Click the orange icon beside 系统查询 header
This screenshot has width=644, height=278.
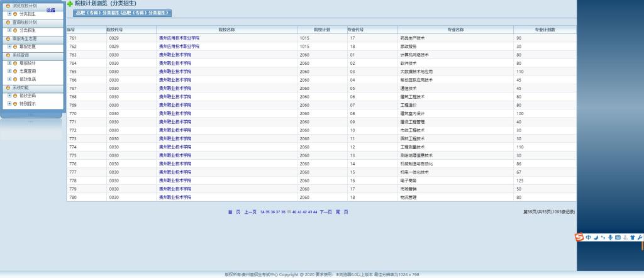[x=7, y=55]
